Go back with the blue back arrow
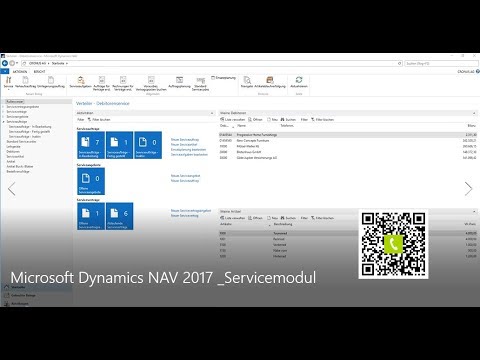This screenshot has width=480, height=360. point(5,63)
